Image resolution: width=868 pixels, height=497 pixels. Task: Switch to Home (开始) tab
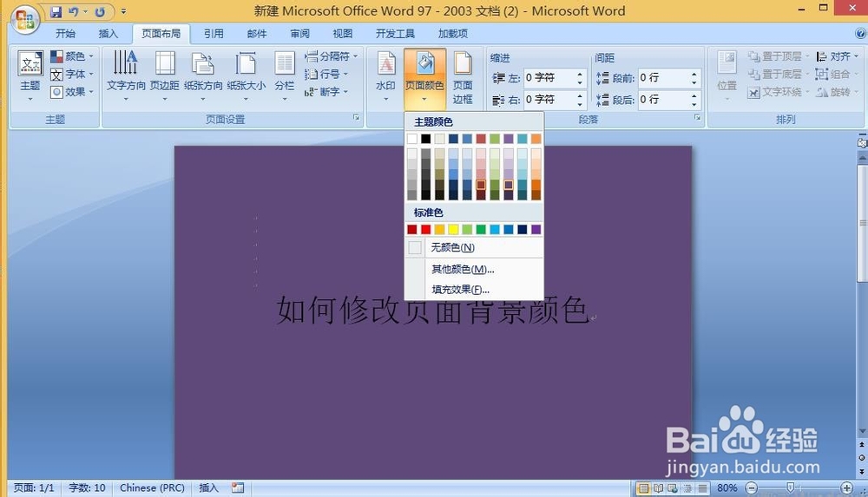click(65, 33)
